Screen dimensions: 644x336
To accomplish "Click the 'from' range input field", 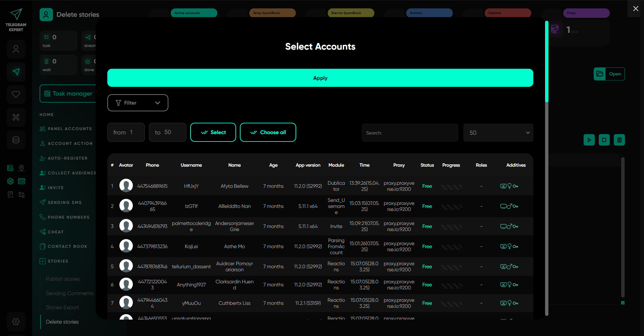I will click(x=126, y=132).
